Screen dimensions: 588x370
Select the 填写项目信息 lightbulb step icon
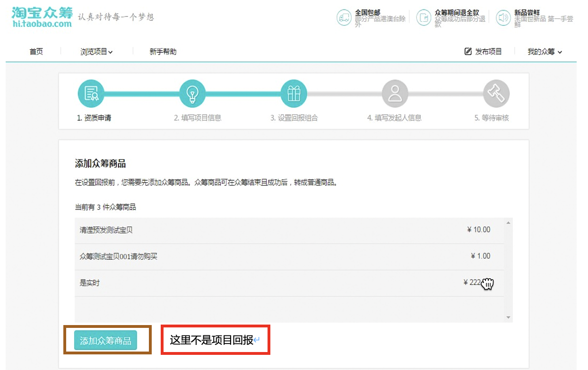(192, 93)
